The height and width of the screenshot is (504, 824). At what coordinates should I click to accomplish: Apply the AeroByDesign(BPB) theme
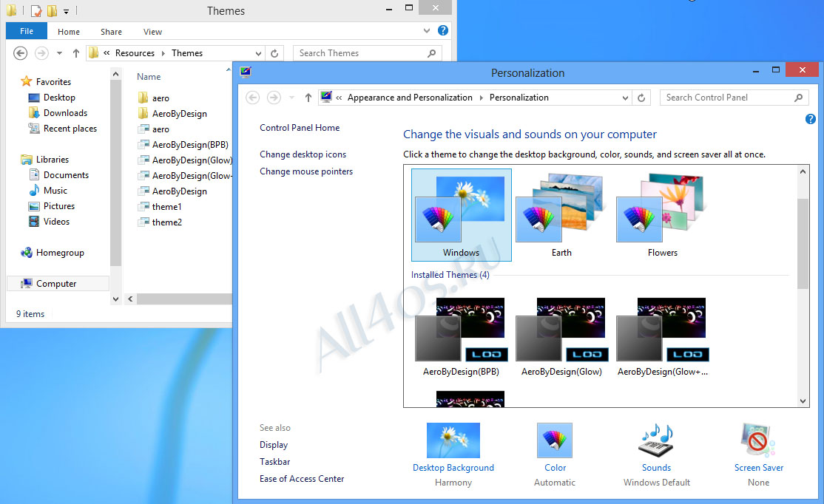pyautogui.click(x=461, y=337)
